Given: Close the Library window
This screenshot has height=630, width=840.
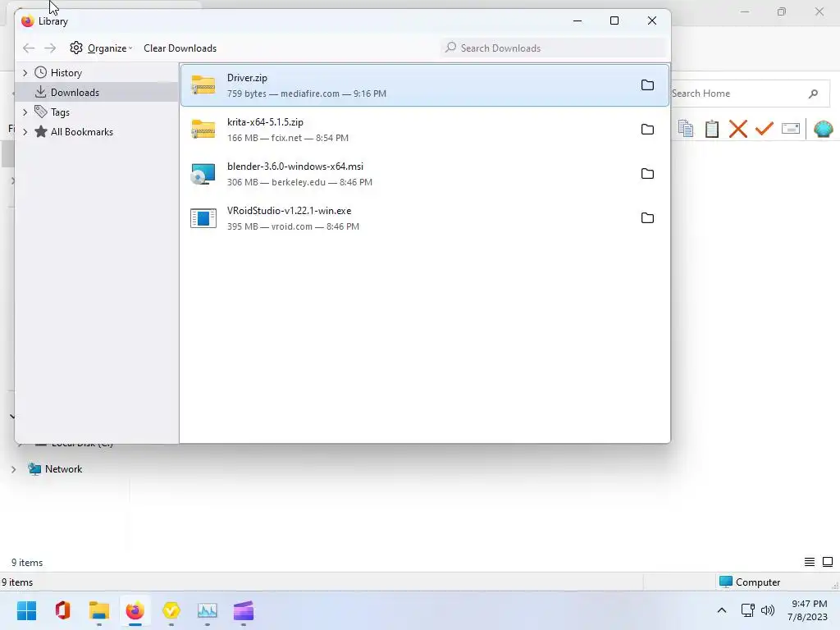Looking at the screenshot, I should [x=652, y=21].
